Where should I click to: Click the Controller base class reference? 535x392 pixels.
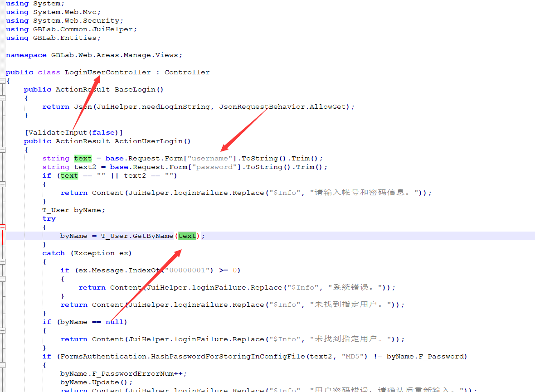[187, 73]
